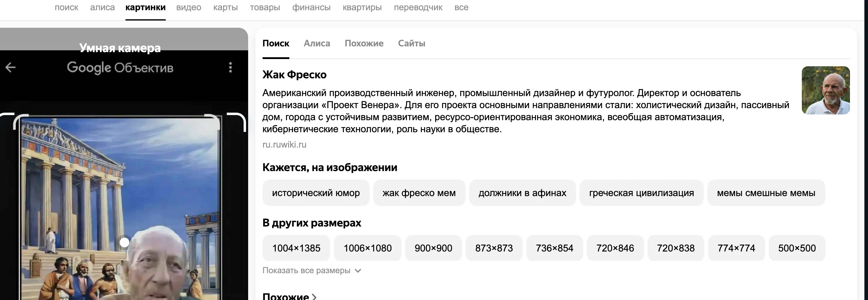Select the Поиск results tab

pyautogui.click(x=275, y=44)
